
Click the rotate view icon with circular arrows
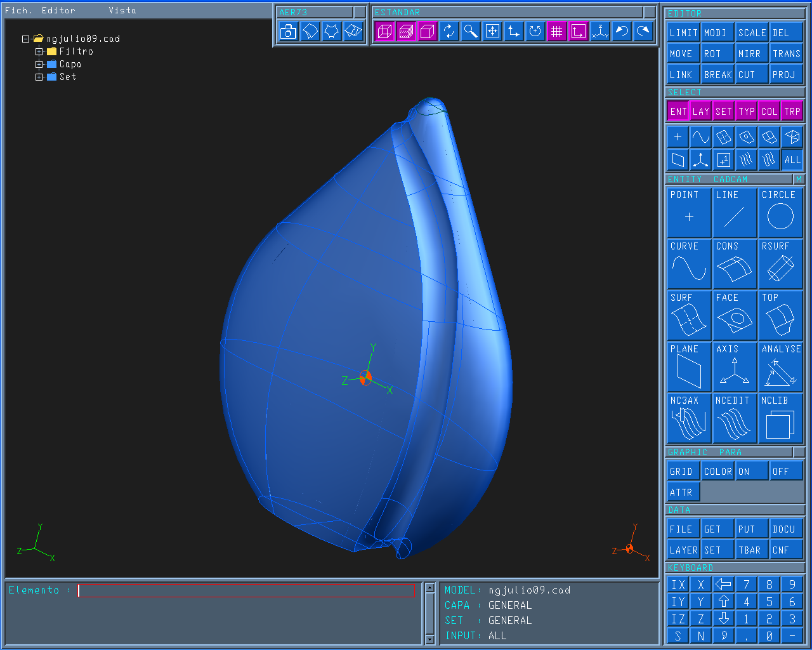tap(449, 31)
